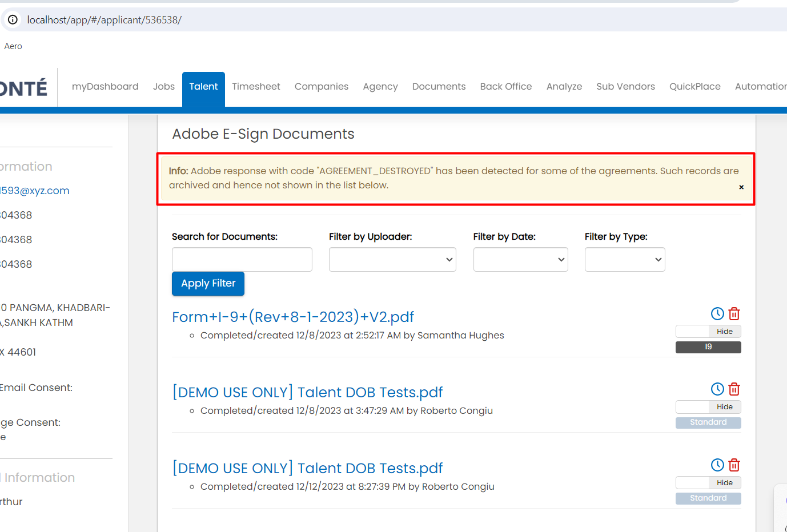Open the myDashboard tab
787x532 pixels.
[105, 87]
